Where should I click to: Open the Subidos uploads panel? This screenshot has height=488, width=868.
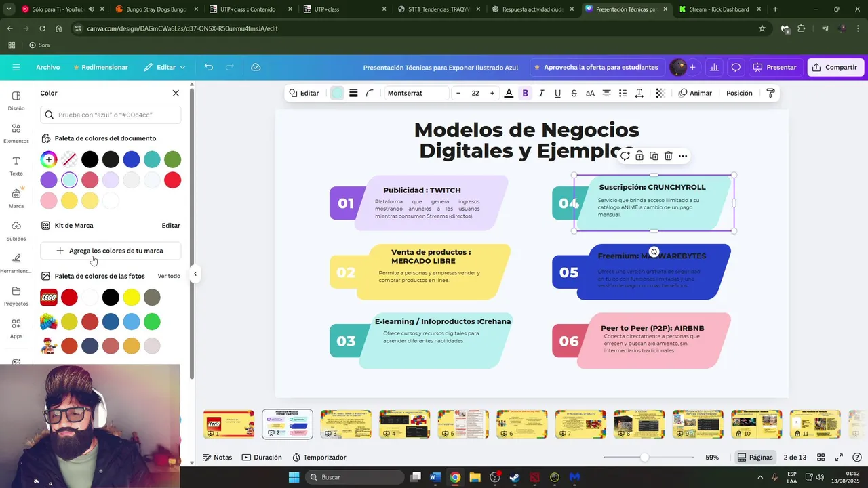coord(16,230)
